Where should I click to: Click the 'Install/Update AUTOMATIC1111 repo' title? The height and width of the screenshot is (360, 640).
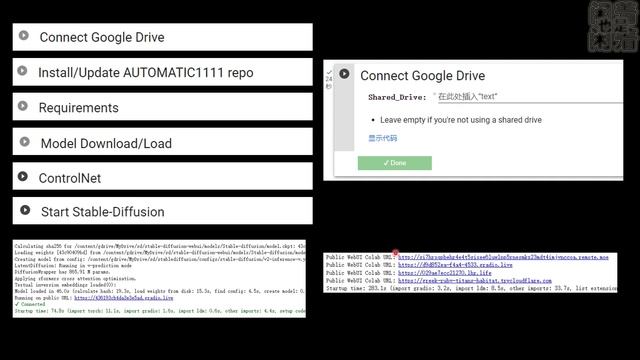point(146,73)
